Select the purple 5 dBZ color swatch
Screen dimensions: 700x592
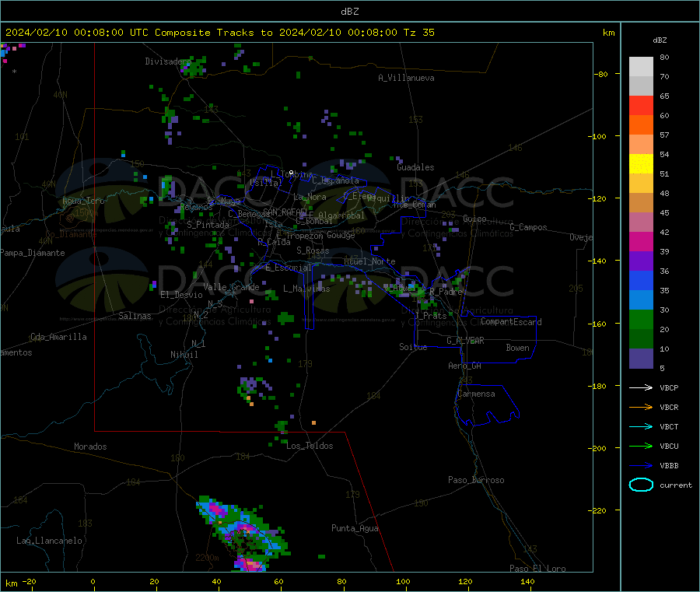point(641,359)
